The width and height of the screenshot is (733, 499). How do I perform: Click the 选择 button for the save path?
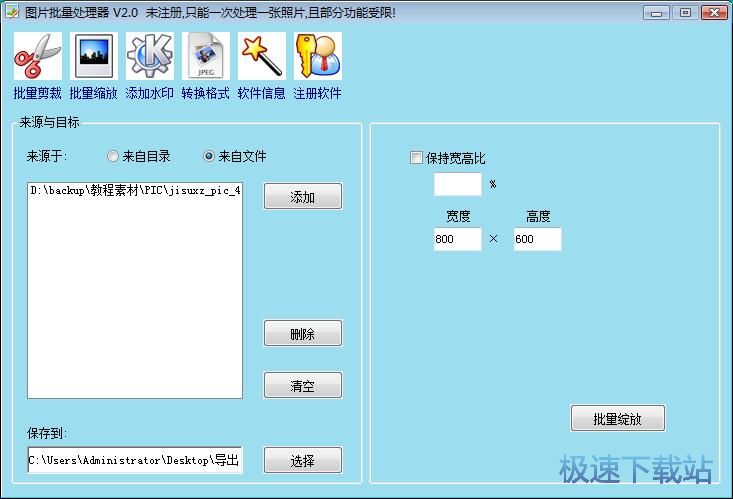(x=303, y=461)
